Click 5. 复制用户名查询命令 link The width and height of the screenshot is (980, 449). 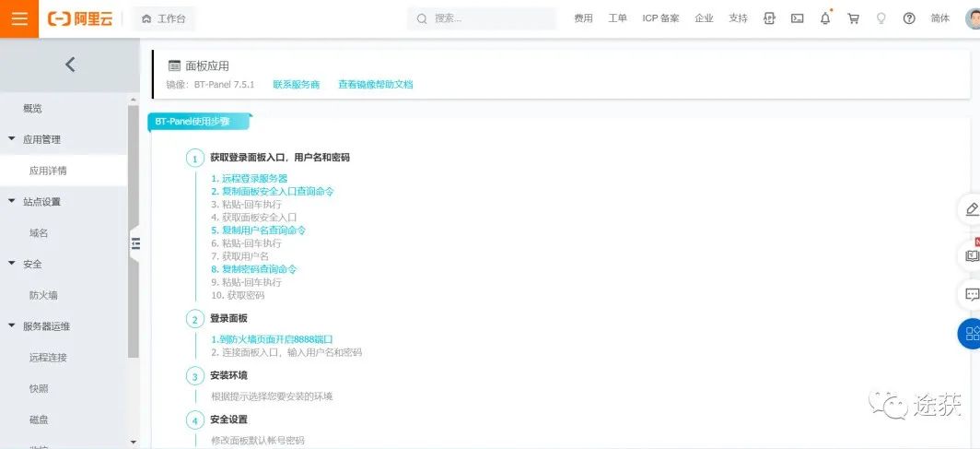coord(258,230)
